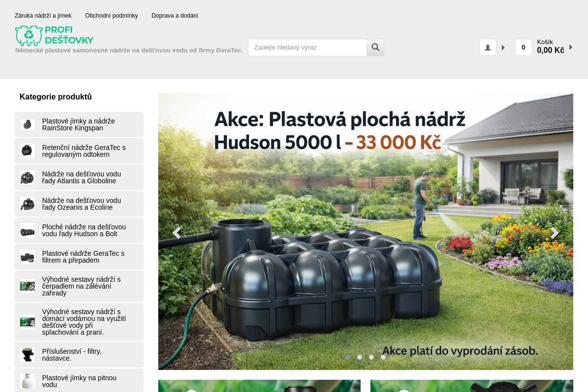Open the Hudson 5000 l promotion banner
588x392 pixels.
coord(366,231)
